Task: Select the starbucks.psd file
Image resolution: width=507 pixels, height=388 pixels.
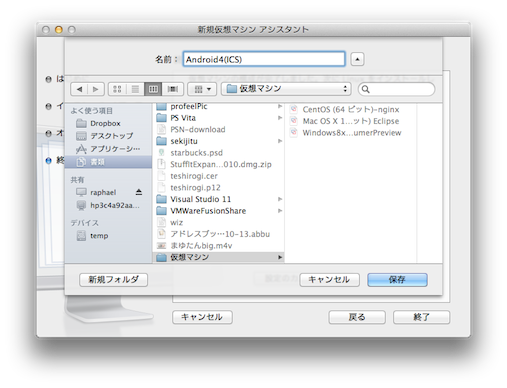Action: click(218, 153)
